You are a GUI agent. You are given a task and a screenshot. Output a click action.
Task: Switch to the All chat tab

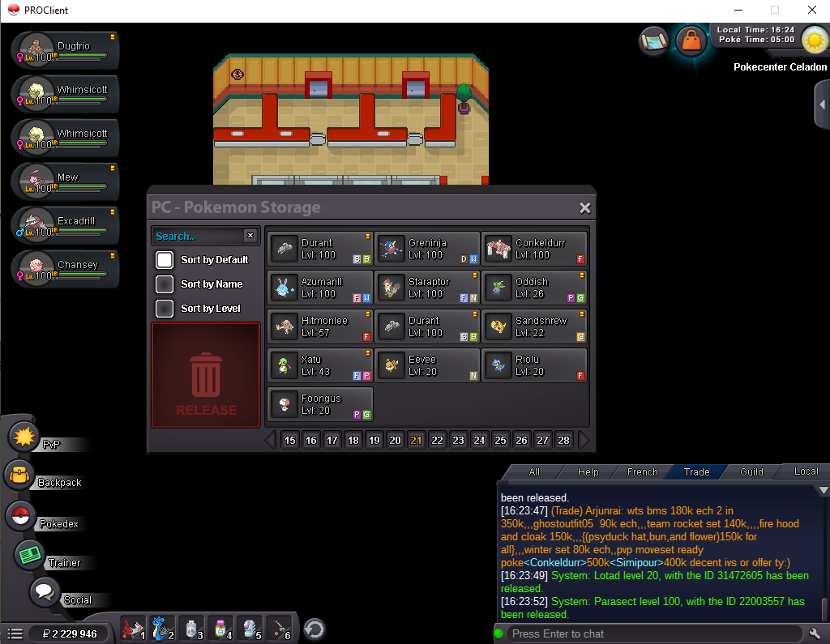pyautogui.click(x=534, y=472)
